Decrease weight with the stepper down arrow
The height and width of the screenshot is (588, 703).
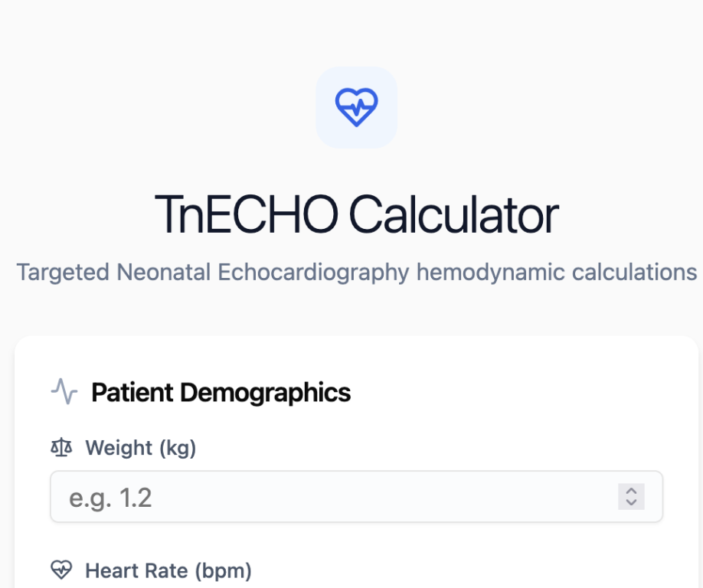[631, 502]
